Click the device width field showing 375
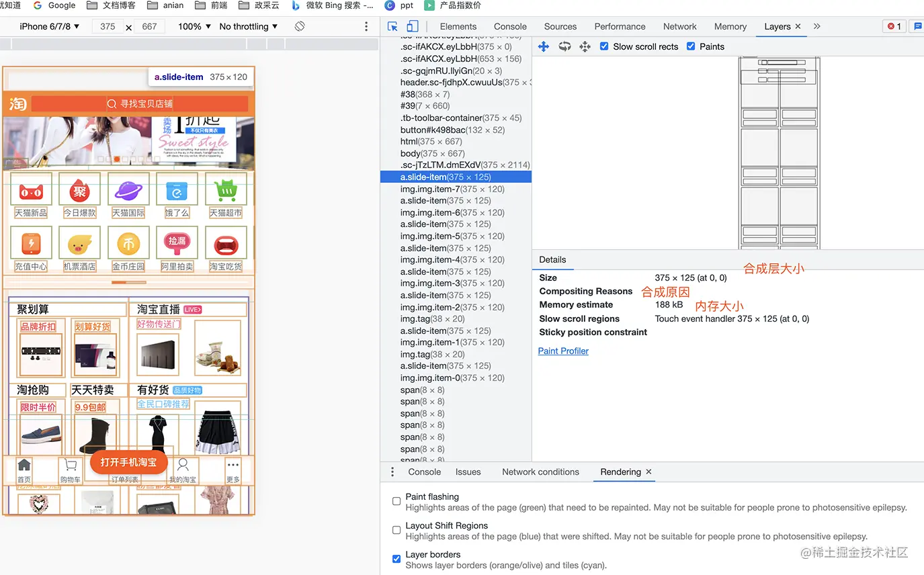The image size is (924, 575). click(108, 26)
